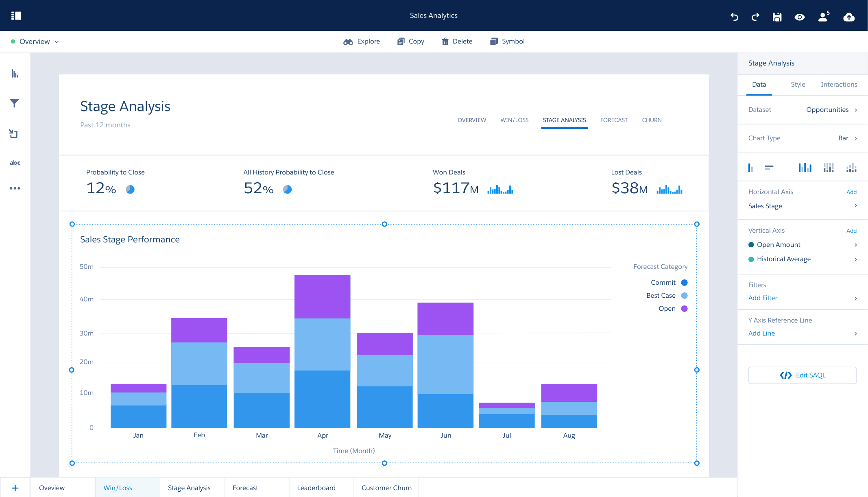Choose the horizontal bar chart style icon

769,168
